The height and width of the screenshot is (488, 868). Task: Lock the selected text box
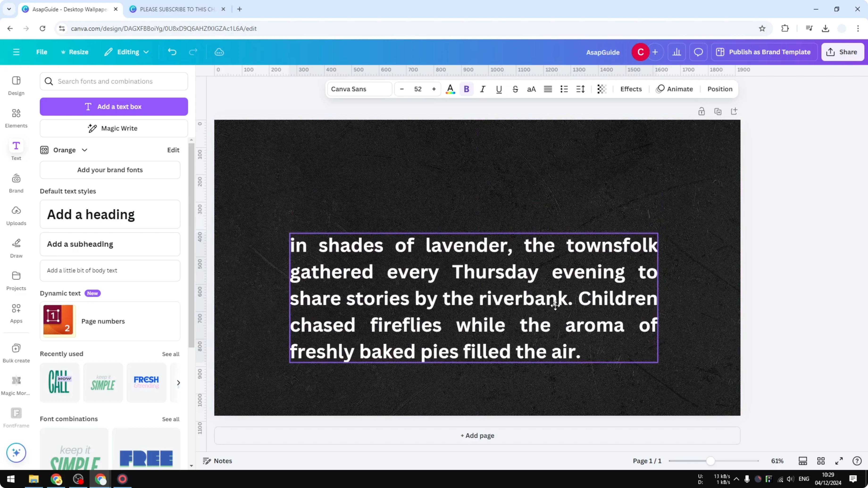pos(701,111)
